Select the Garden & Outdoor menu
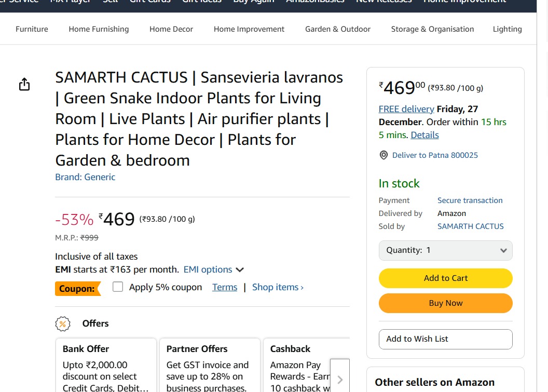This screenshot has width=548, height=392. pyautogui.click(x=338, y=29)
